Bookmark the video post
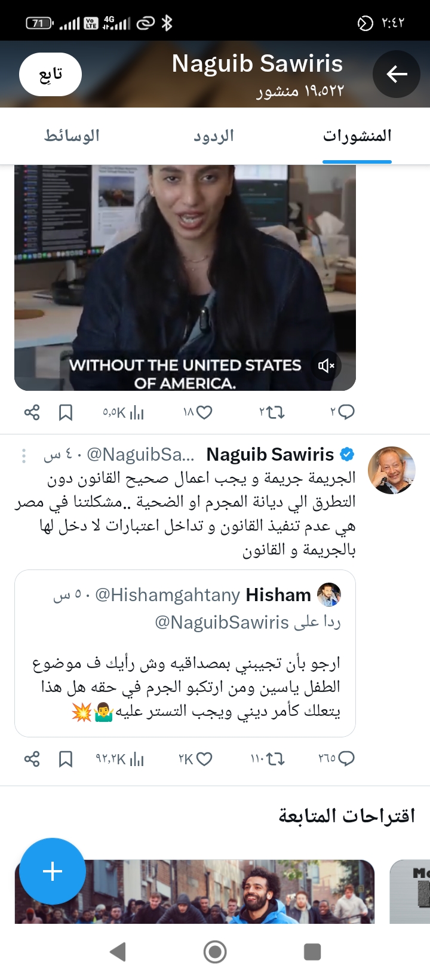Screen dimensions: 430x980 tap(66, 412)
